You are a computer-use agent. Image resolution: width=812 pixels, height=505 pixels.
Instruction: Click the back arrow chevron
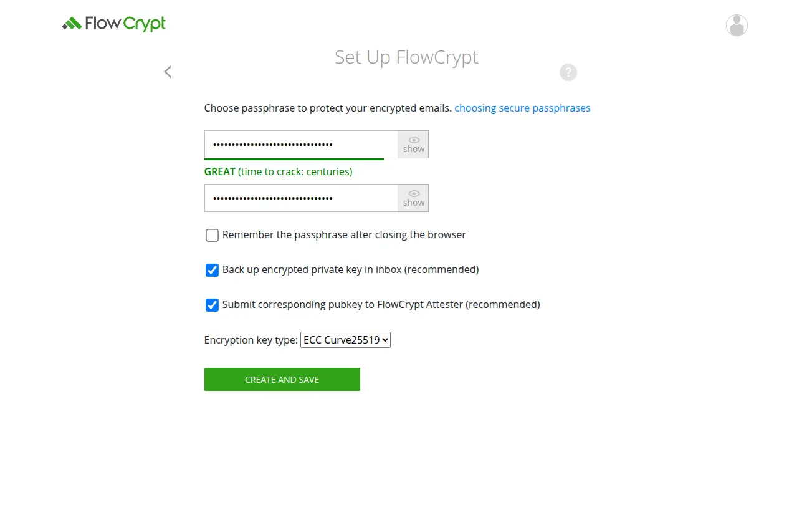tap(167, 72)
